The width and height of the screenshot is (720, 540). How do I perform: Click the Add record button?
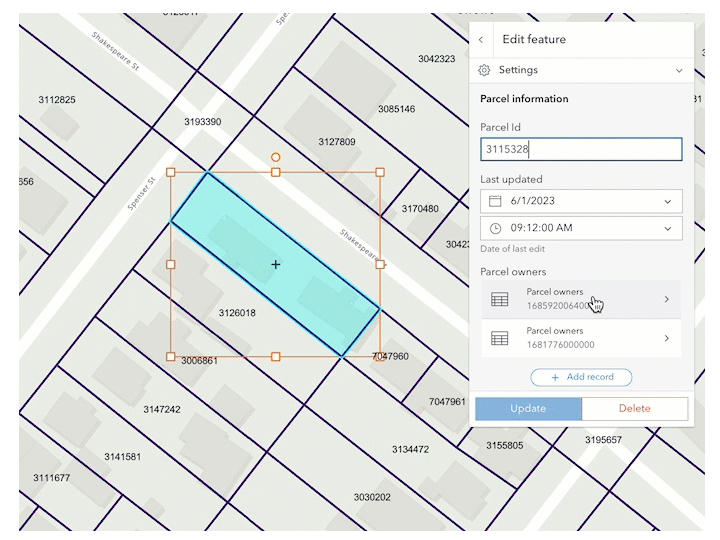click(581, 377)
